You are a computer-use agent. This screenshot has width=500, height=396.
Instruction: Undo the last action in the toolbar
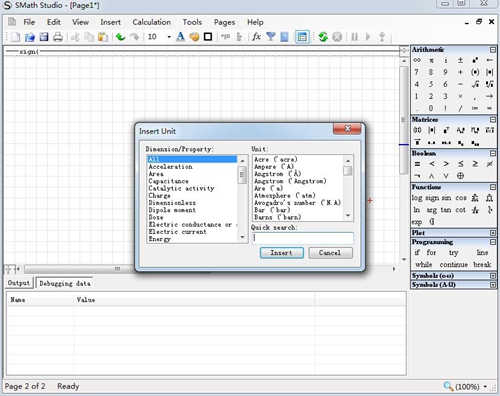(x=120, y=37)
